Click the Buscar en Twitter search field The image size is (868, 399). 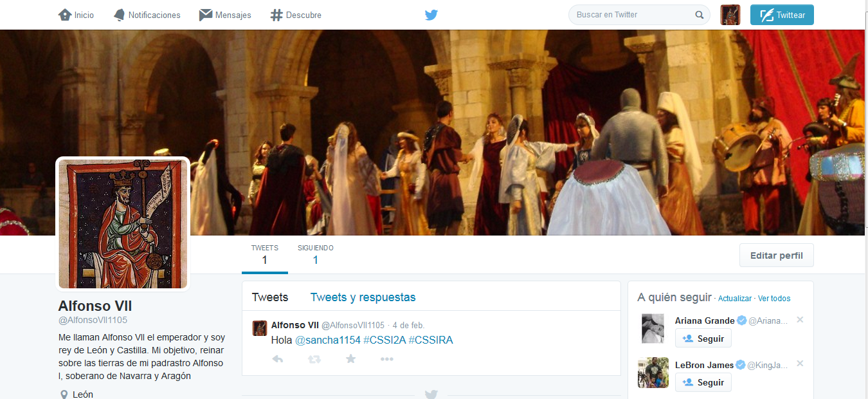click(639, 15)
